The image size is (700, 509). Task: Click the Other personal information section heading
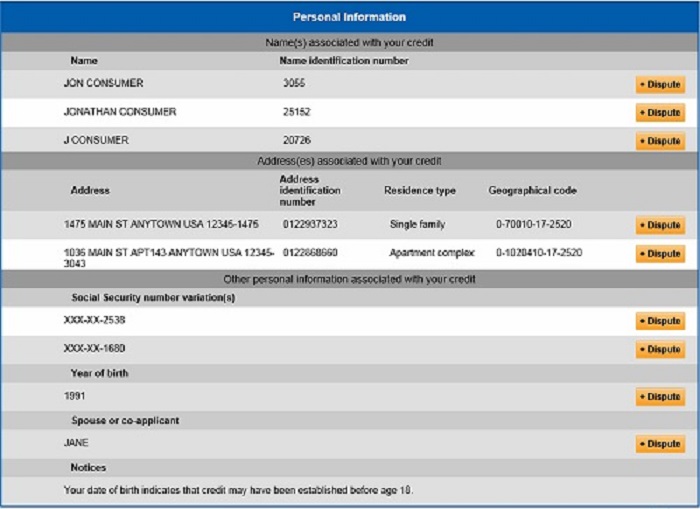[350, 280]
